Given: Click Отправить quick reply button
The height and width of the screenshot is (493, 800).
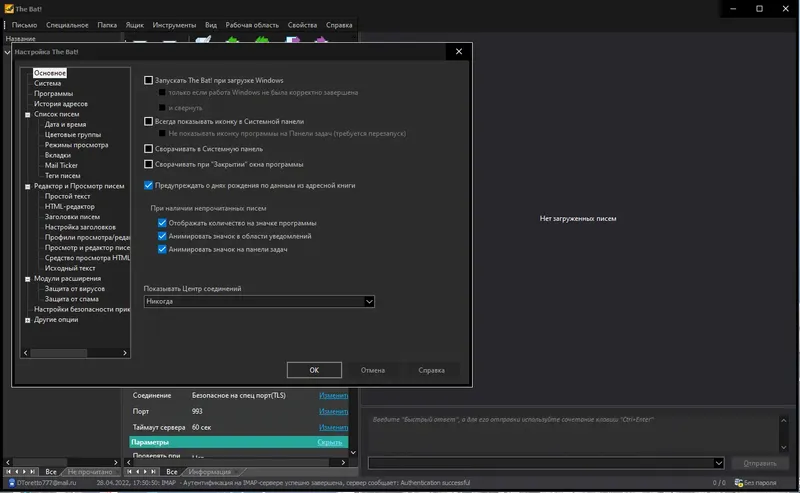Looking at the screenshot, I should pos(760,463).
